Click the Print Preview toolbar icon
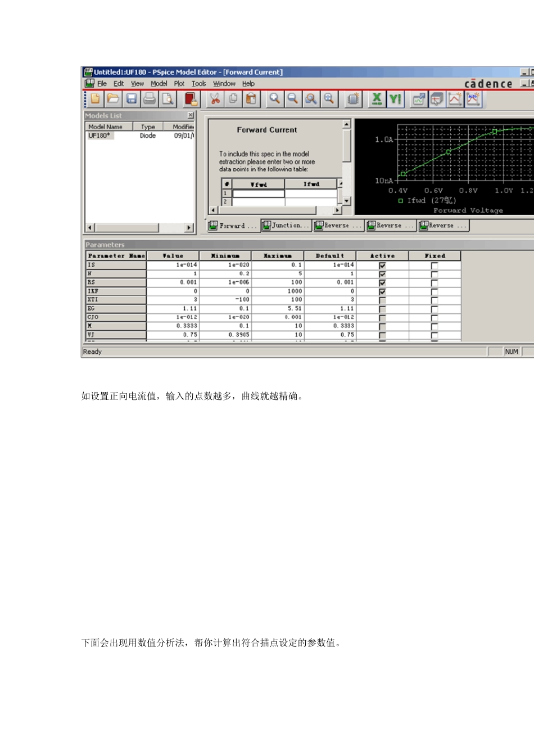This screenshot has width=534, height=756. (167, 99)
